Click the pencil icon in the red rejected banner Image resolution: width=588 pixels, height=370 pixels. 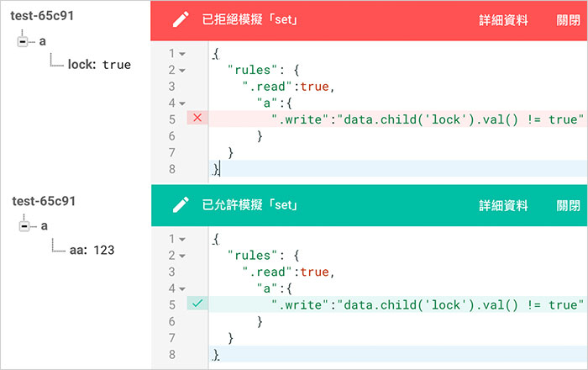click(x=180, y=20)
